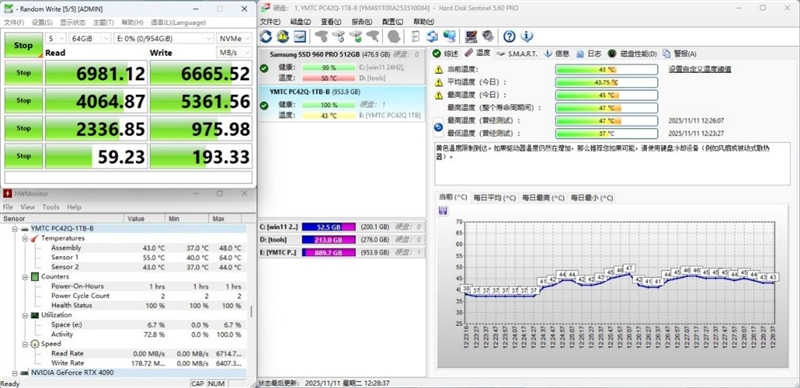800x388 pixels.
Task: Click the refresh disk info icon in Hard Disk Sentinel
Action: point(266,36)
